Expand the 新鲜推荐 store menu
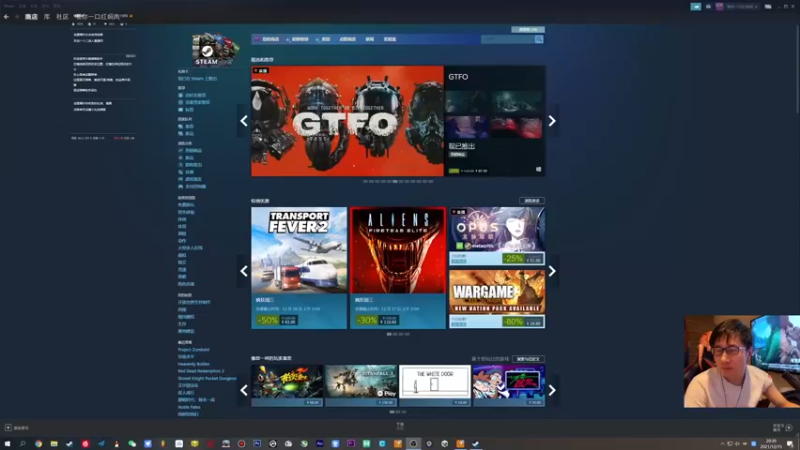Screen dimensions: 800x450 [x=299, y=39]
